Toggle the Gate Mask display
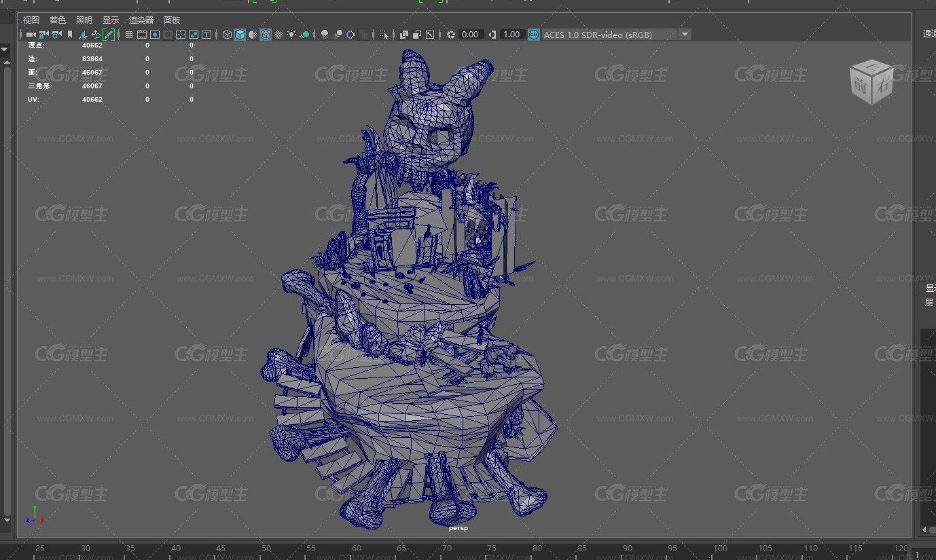 tap(168, 35)
